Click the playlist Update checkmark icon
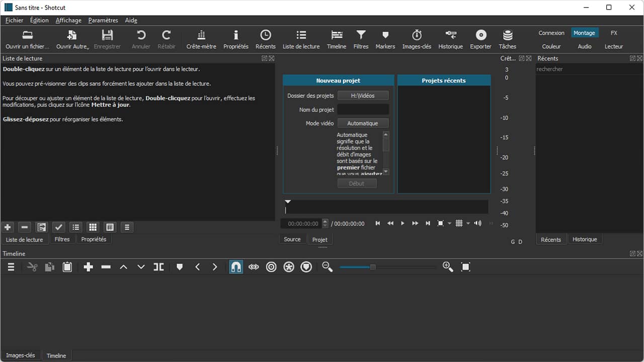644x362 pixels. (59, 227)
